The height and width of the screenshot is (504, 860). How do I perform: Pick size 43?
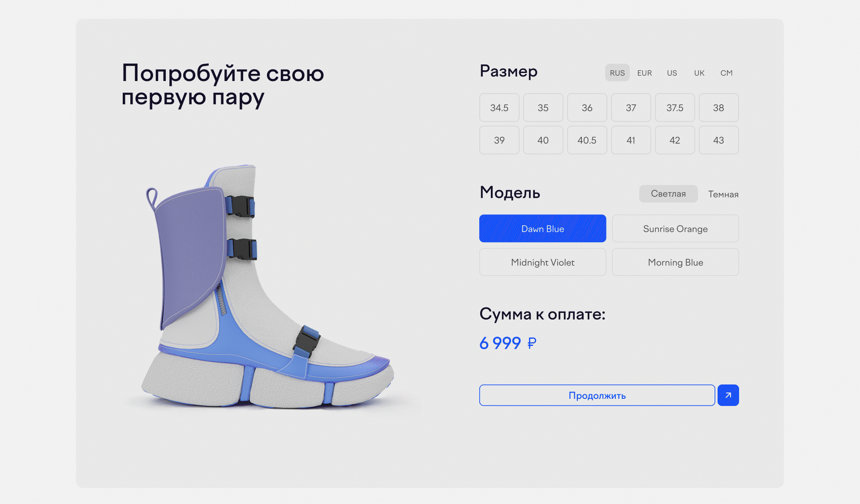click(718, 141)
